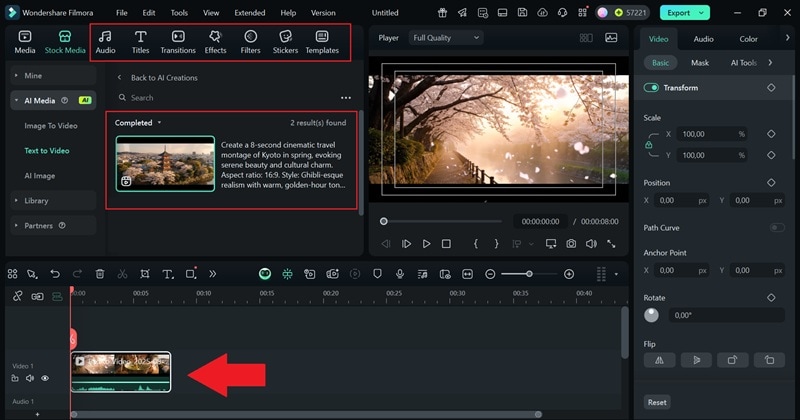Select the text tool in timeline toolbar
Image resolution: width=800 pixels, height=420 pixels.
click(167, 274)
